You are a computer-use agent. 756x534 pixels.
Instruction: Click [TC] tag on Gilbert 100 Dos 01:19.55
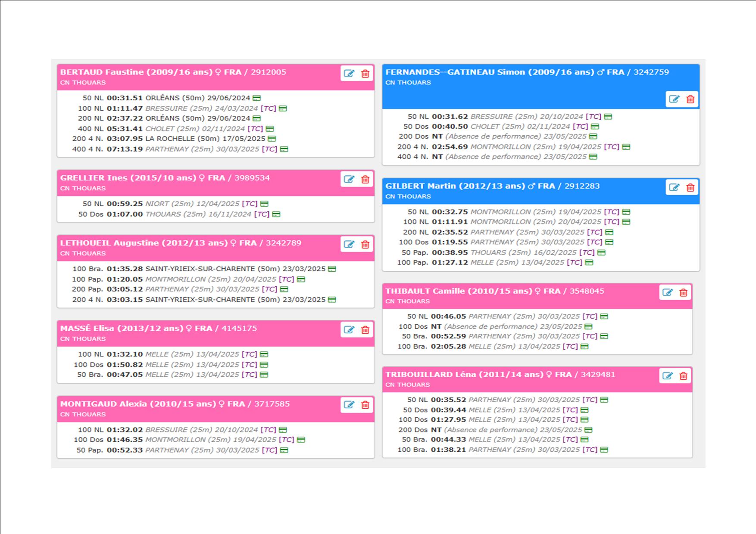point(594,242)
